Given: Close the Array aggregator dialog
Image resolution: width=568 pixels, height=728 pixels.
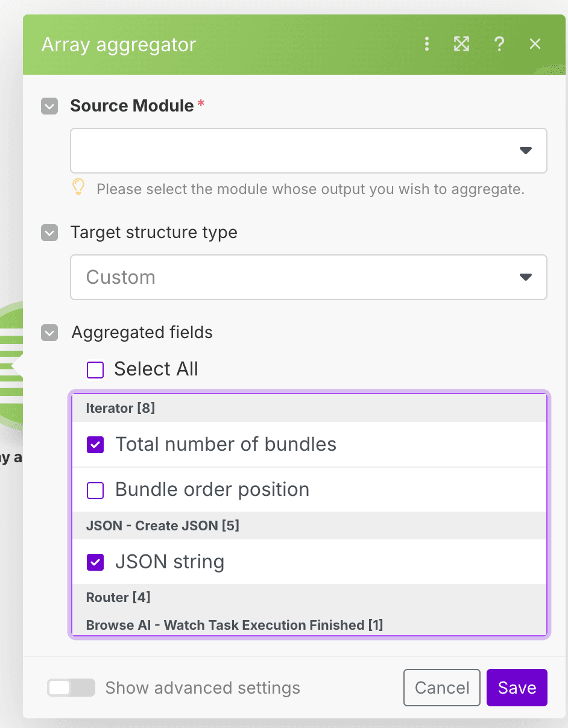Looking at the screenshot, I should coord(535,44).
